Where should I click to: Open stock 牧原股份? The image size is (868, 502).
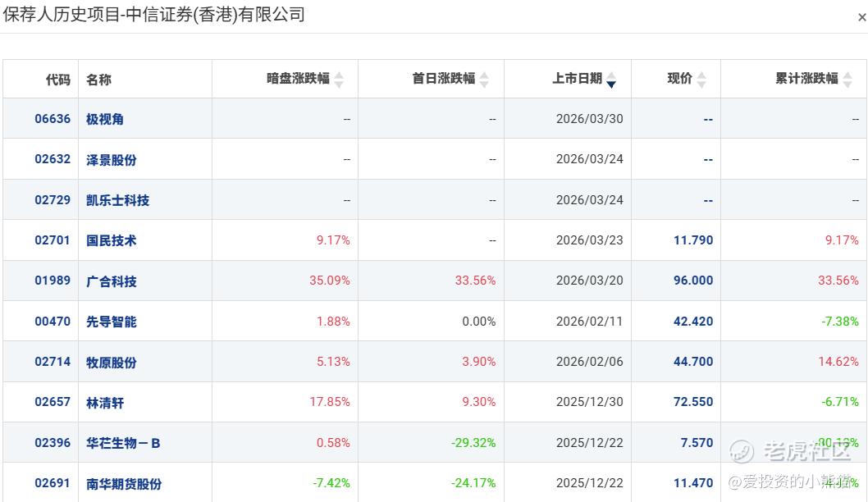pos(112,363)
